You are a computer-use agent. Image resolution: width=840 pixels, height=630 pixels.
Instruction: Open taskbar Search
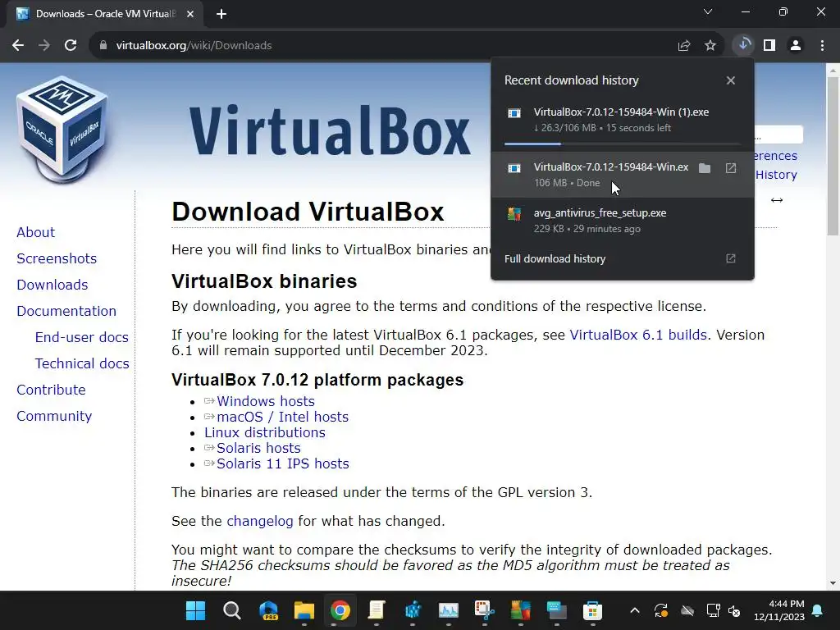point(232,610)
